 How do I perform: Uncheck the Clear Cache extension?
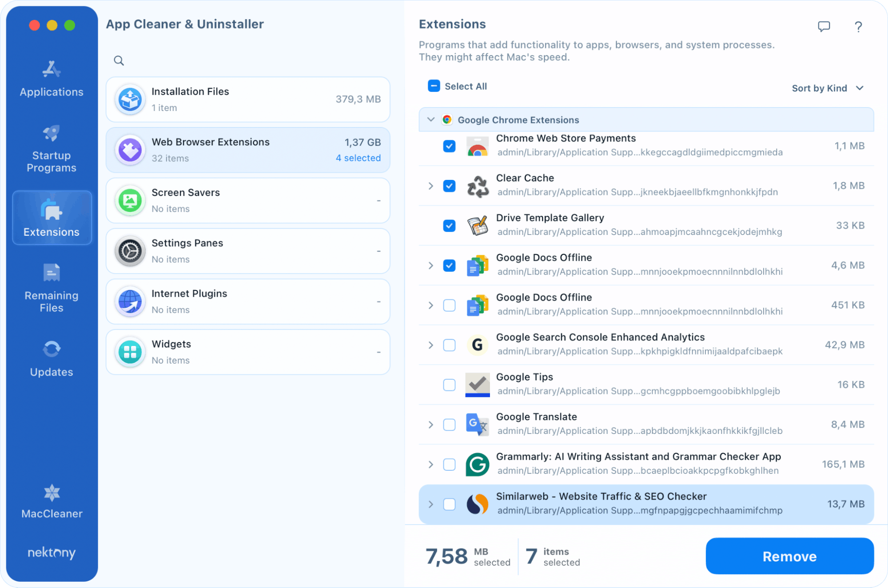click(449, 186)
